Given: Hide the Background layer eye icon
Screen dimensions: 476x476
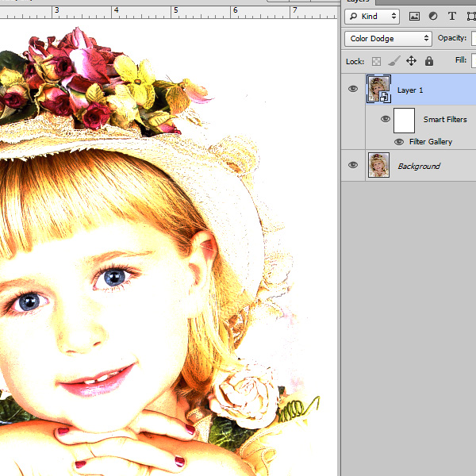Looking at the screenshot, I should tap(353, 165).
